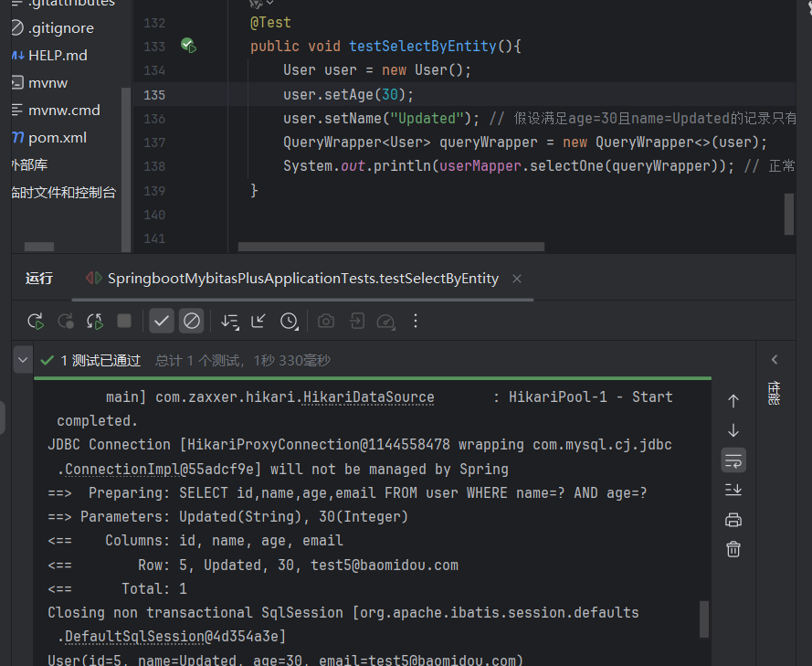The image size is (812, 666).
Task: Click scroll up arrow in console
Action: tap(733, 401)
